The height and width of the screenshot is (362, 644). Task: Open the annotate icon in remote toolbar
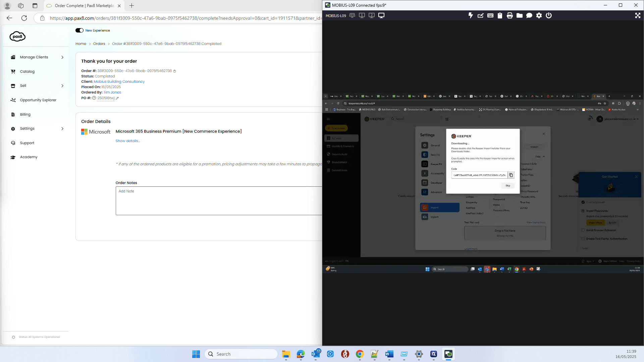tap(480, 15)
